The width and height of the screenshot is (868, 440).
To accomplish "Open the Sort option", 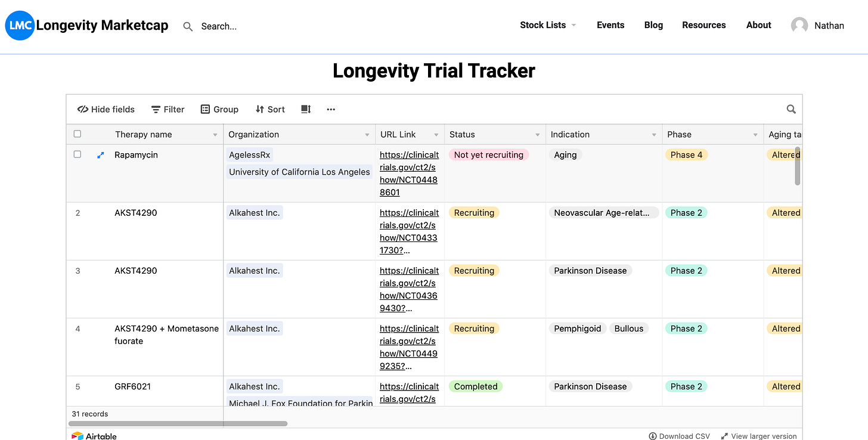I will pos(270,109).
